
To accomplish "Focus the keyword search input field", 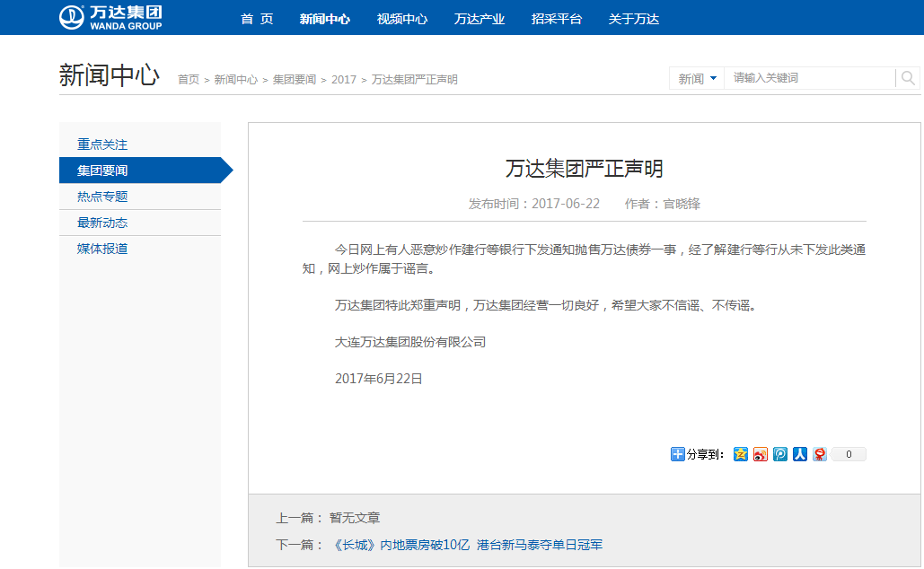I will click(808, 79).
